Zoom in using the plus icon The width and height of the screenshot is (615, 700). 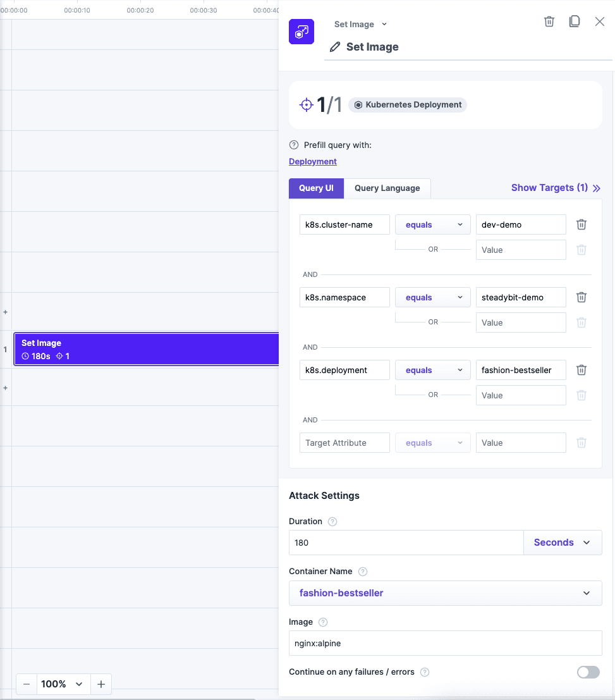pos(101,684)
